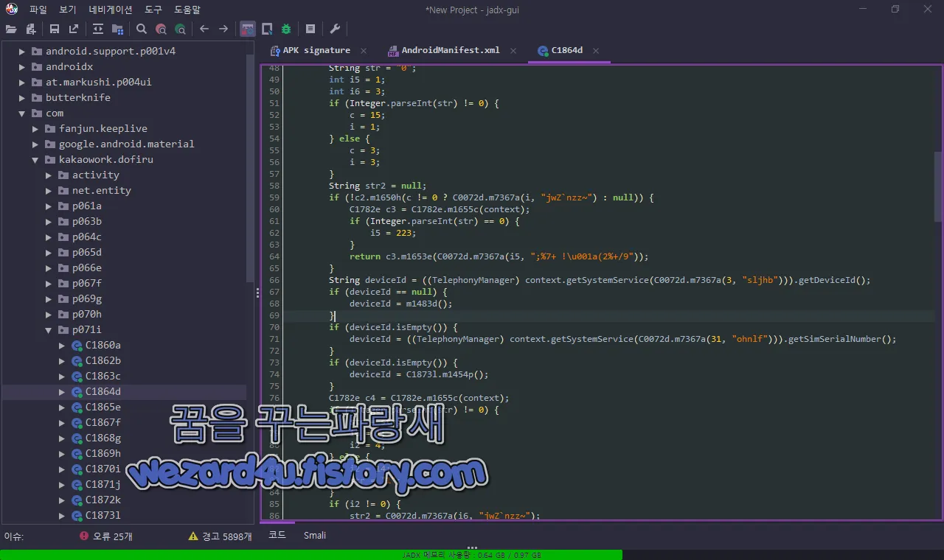944x560 pixels.
Task: Open the 네비게이션 menu
Action: 111,10
